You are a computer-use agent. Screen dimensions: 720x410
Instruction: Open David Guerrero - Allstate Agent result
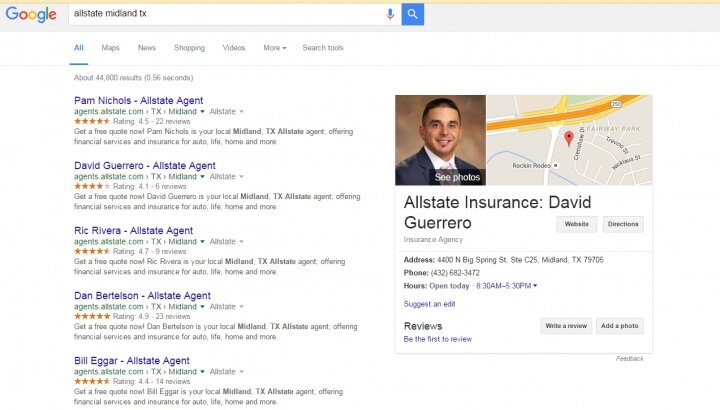pyautogui.click(x=145, y=166)
